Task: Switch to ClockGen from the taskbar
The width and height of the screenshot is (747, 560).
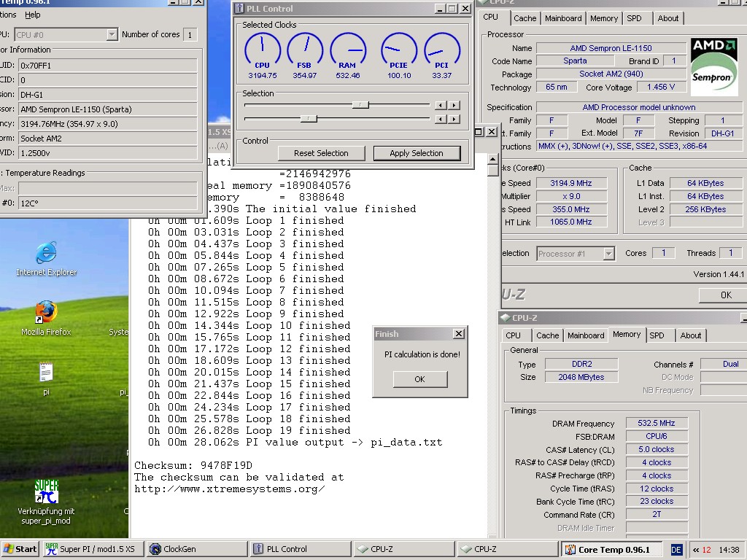Action: click(x=196, y=549)
